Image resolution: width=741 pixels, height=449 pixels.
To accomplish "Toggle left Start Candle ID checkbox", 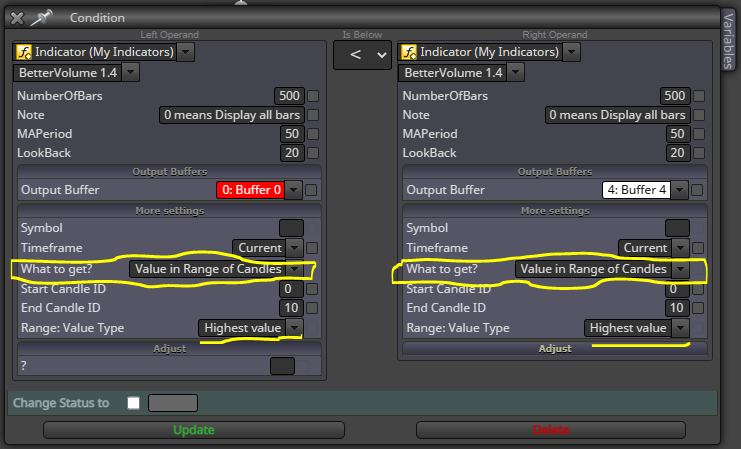I will (312, 289).
